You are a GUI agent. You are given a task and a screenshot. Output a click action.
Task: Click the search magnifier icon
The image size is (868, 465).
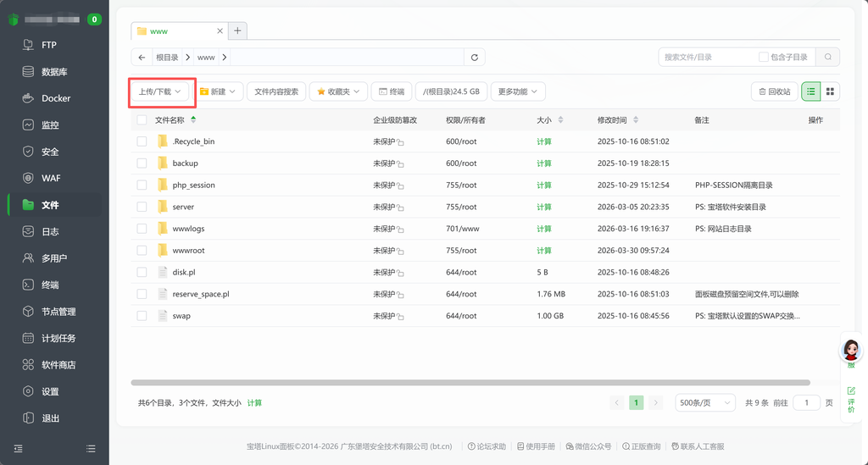pyautogui.click(x=827, y=57)
